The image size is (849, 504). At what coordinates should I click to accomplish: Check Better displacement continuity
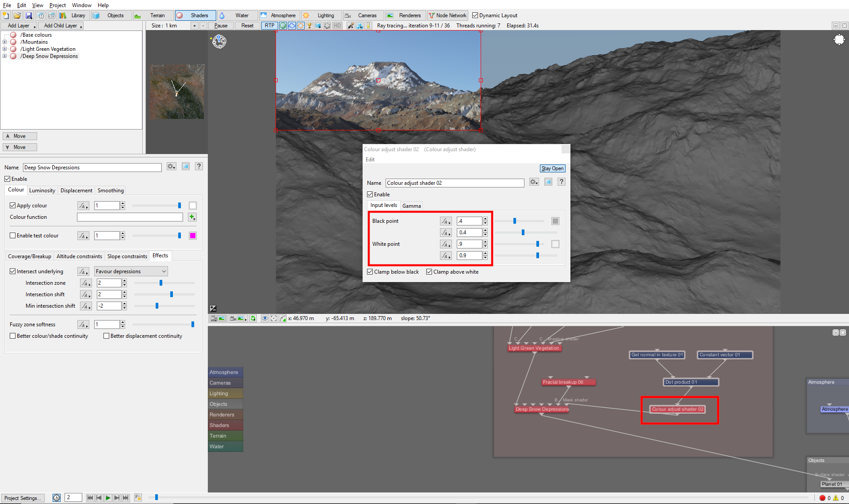(x=107, y=336)
